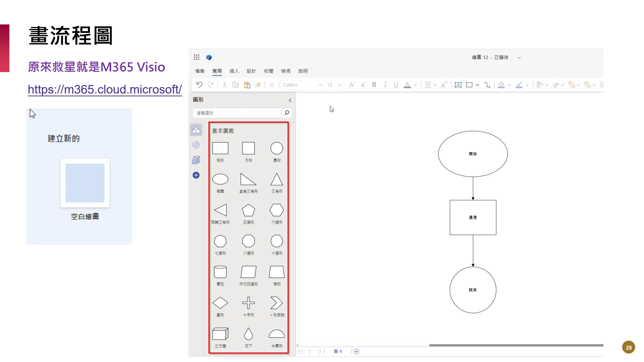The image size is (644, 362).
Task: Click the rotate text icon
Action: pos(444,85)
